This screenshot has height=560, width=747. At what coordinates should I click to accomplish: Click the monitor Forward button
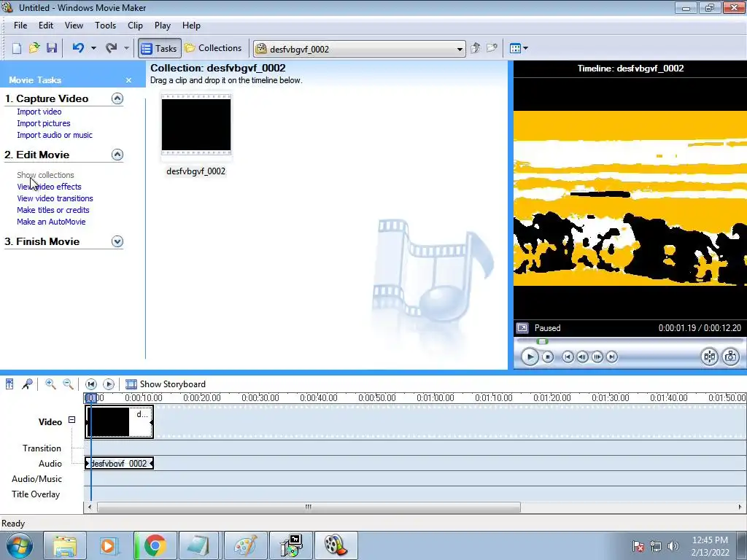click(612, 357)
